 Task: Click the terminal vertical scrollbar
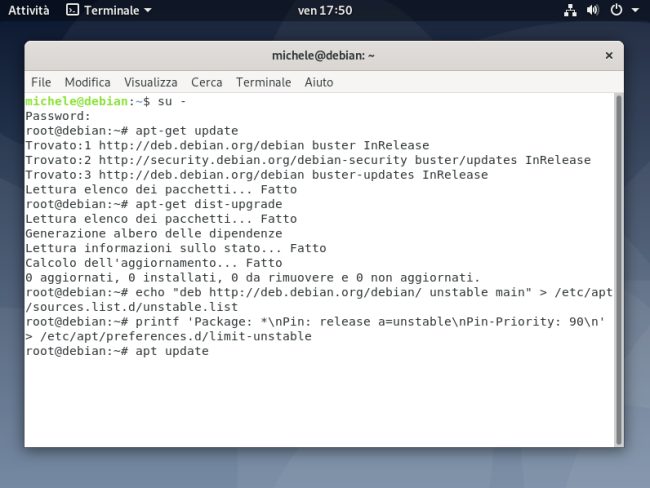point(618,268)
